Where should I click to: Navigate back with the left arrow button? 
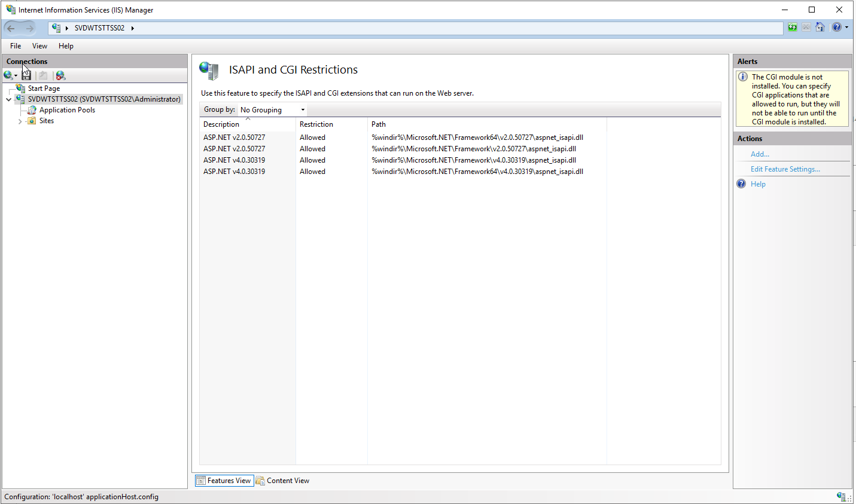[x=11, y=28]
